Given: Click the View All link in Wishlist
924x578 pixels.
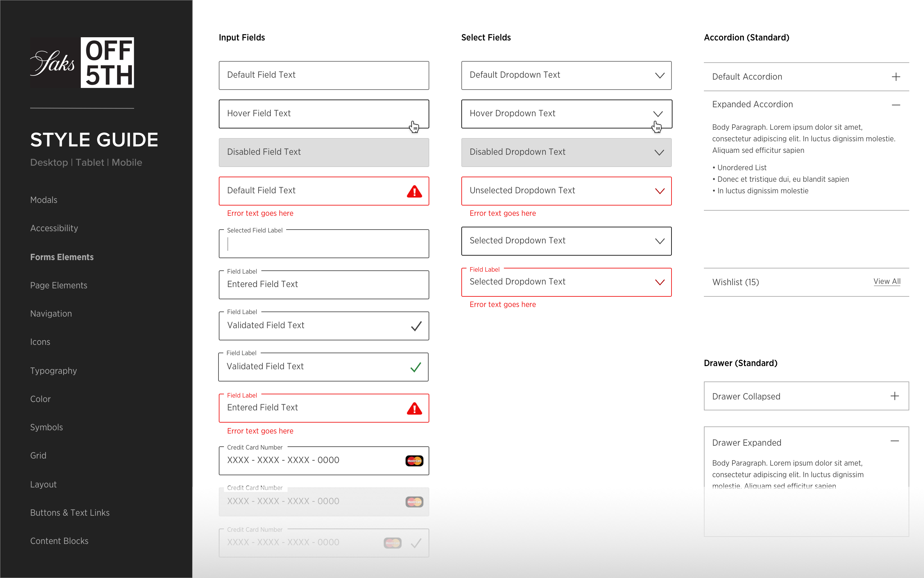Looking at the screenshot, I should [x=887, y=281].
